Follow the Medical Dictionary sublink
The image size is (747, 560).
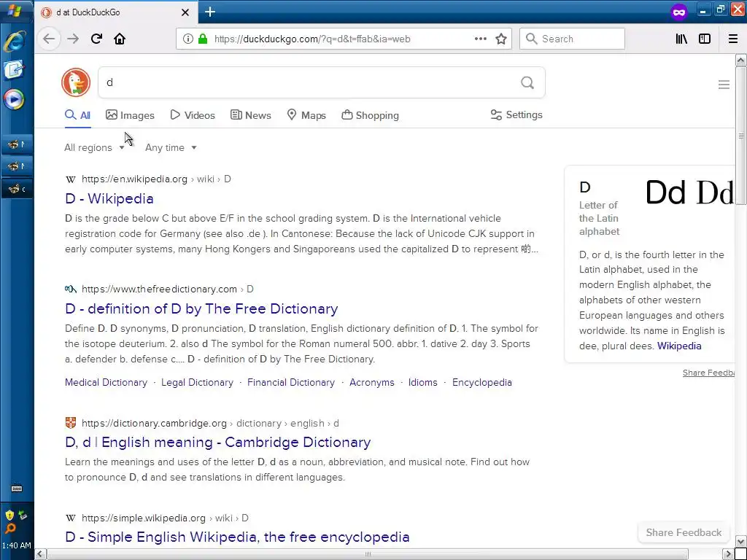pos(107,382)
